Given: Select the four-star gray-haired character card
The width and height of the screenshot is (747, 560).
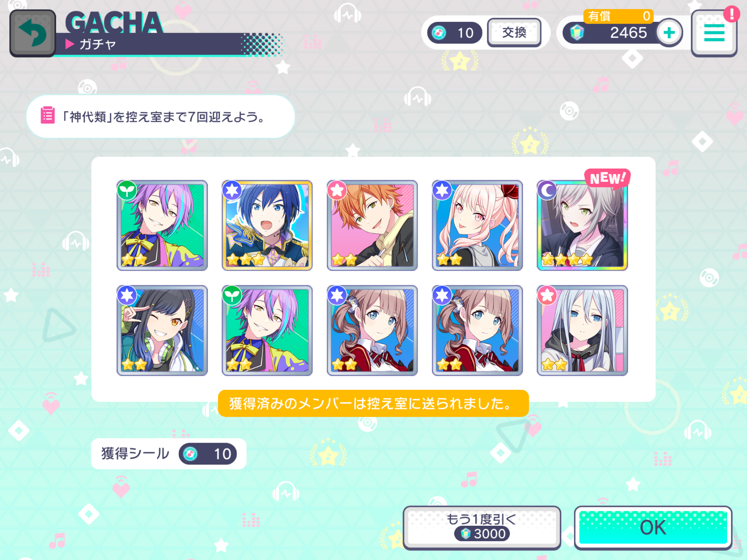Looking at the screenshot, I should [x=582, y=225].
